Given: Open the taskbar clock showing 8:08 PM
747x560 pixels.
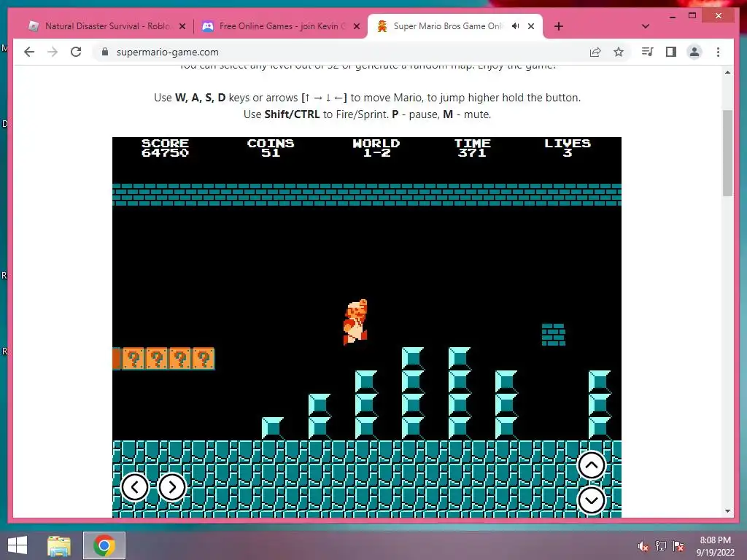Looking at the screenshot, I should coord(715,546).
